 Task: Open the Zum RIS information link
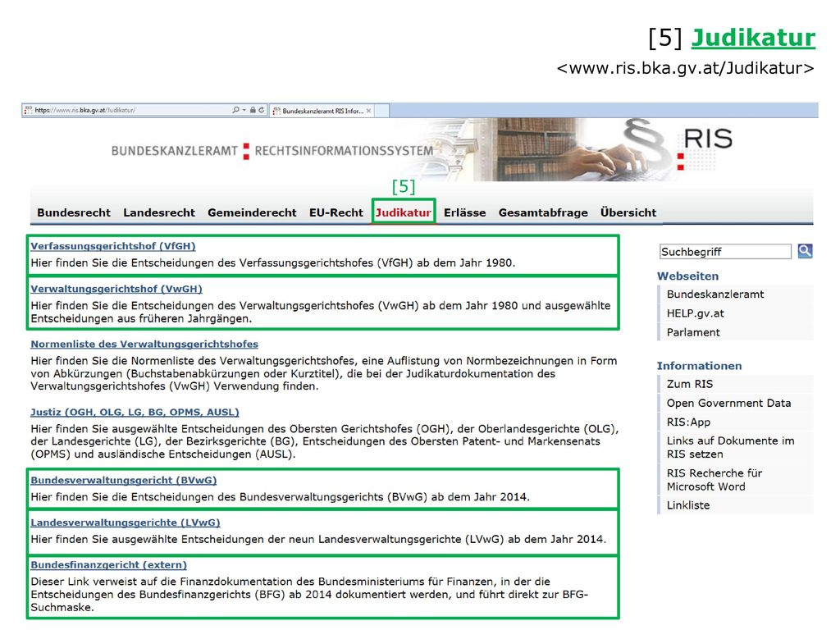click(690, 384)
